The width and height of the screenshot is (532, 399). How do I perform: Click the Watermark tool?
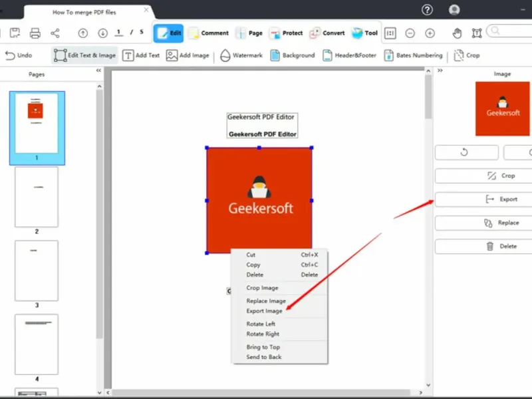pyautogui.click(x=241, y=55)
